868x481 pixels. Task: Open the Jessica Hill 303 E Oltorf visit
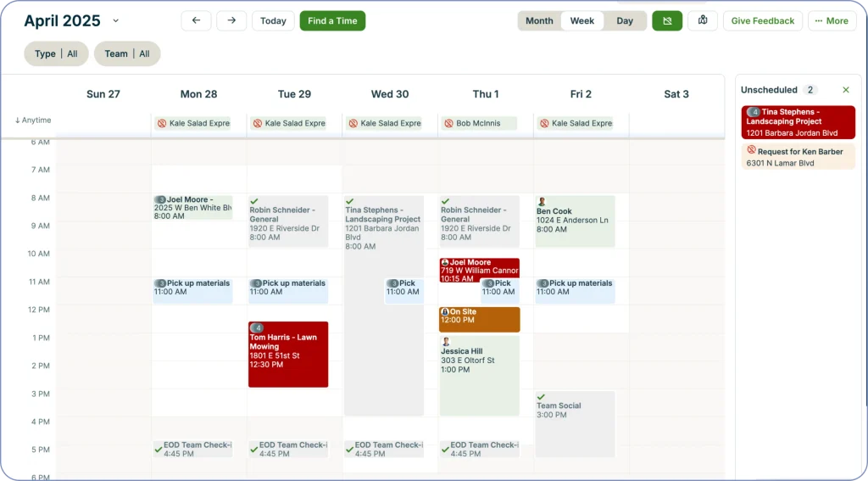click(480, 375)
